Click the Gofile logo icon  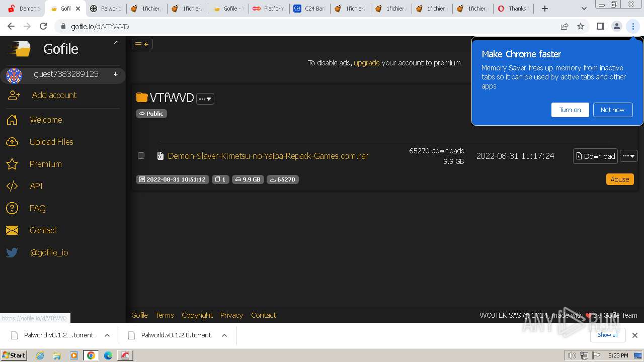tap(20, 49)
